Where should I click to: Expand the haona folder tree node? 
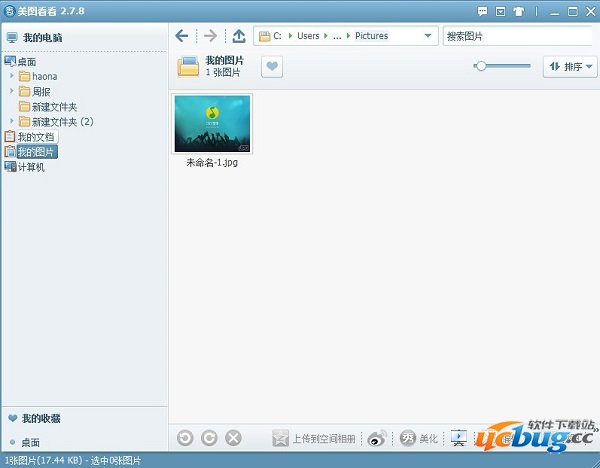12,76
